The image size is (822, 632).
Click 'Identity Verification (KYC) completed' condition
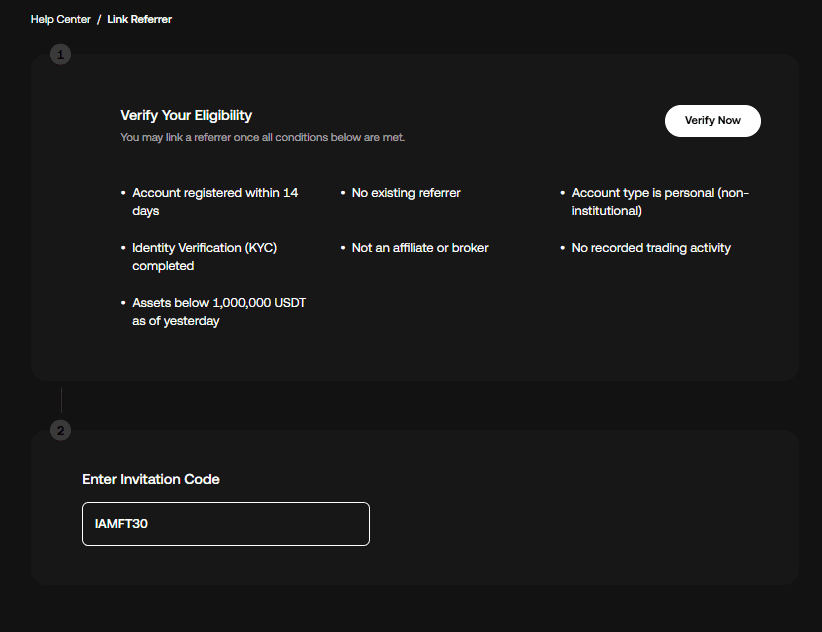tap(204, 257)
